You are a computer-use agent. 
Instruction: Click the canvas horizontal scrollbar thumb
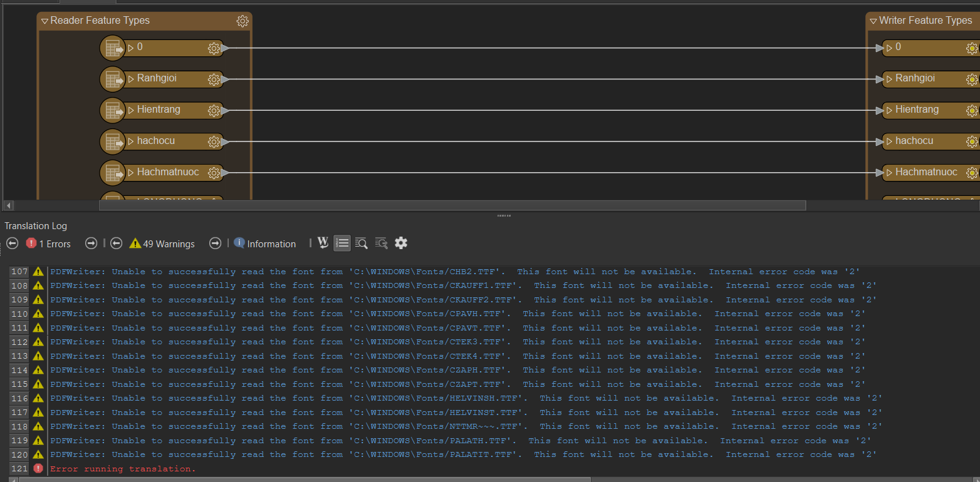click(452, 205)
